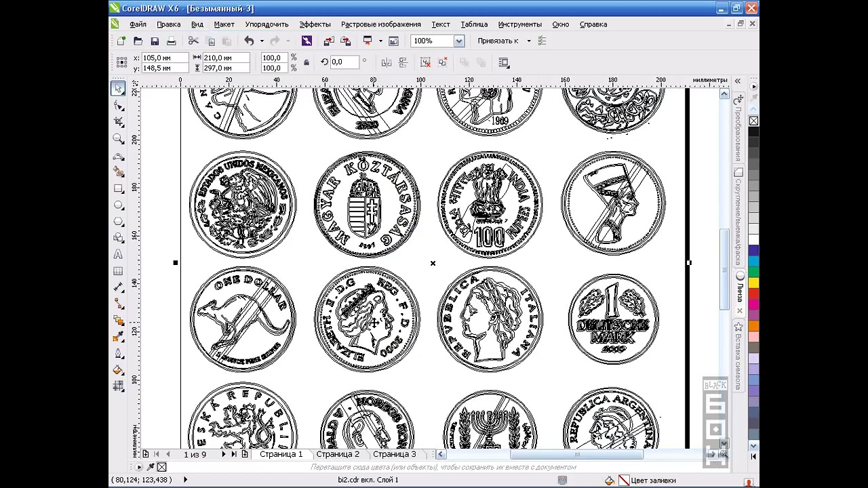
Task: Switch to Страница 3 tab
Action: (394, 454)
